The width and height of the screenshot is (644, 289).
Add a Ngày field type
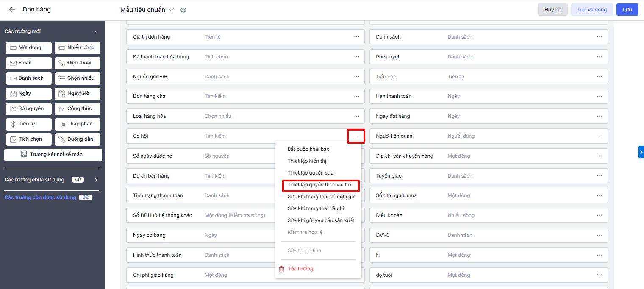29,94
